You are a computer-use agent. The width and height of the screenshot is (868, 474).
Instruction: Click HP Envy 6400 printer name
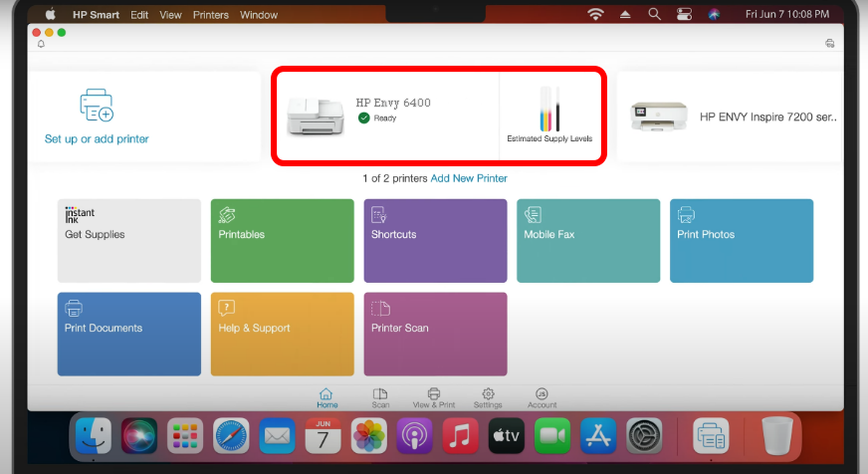(393, 103)
